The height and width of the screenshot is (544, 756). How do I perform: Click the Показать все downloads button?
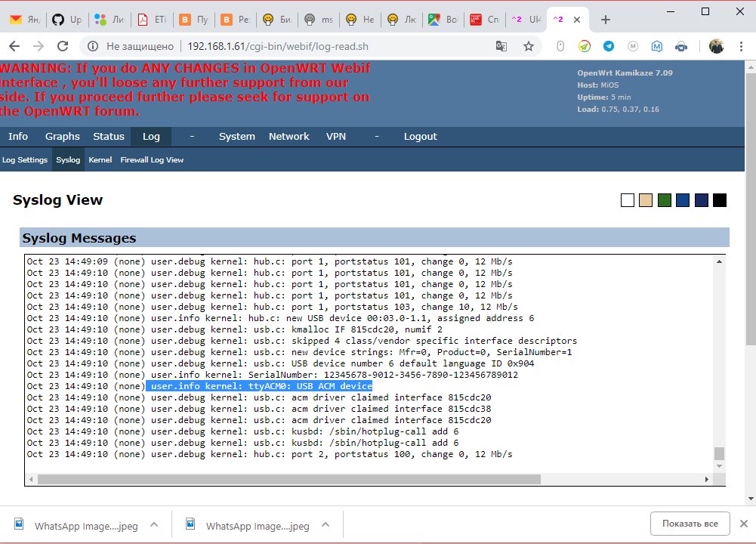pyautogui.click(x=690, y=524)
